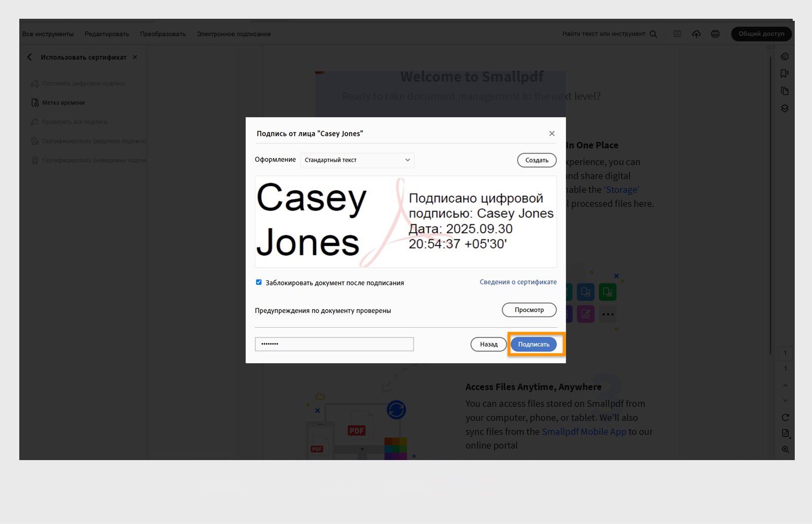Screen dimensions: 812x524
Task: Click the printer icon
Action: coord(715,34)
